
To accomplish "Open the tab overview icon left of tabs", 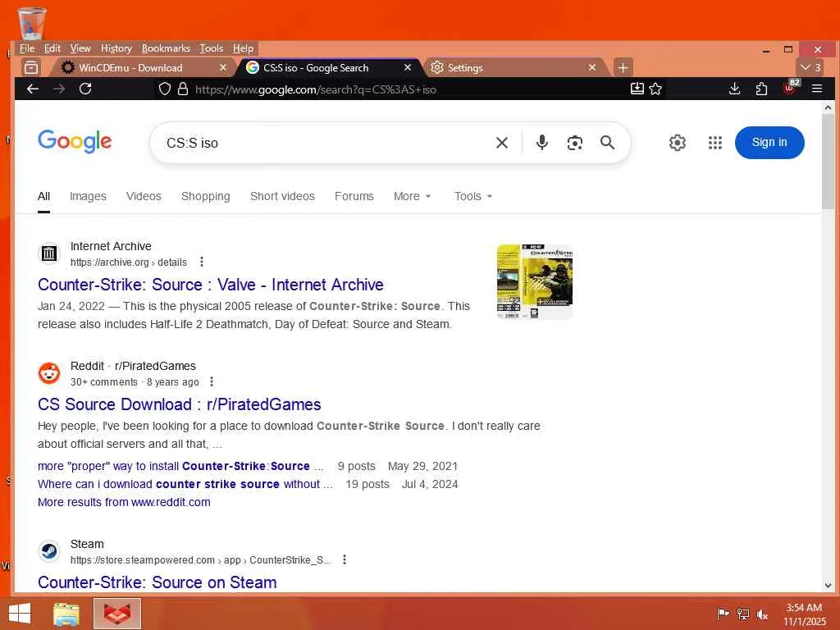I will (x=31, y=67).
